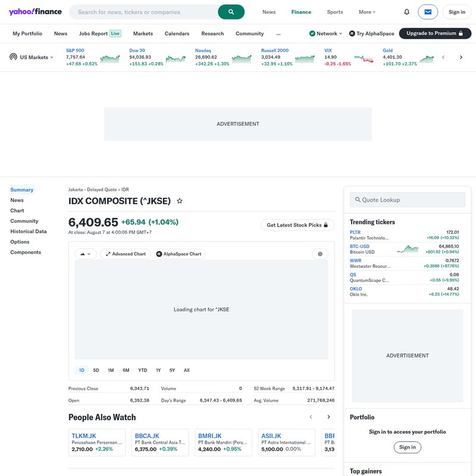The width and height of the screenshot is (476, 476).
Task: Open the Russell 2000 index link
Action: [x=275, y=51]
